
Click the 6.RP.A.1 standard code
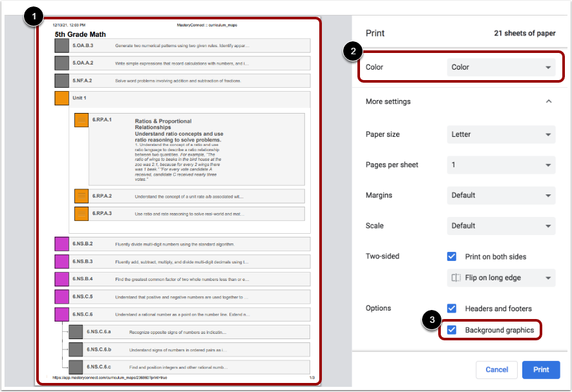click(x=101, y=119)
